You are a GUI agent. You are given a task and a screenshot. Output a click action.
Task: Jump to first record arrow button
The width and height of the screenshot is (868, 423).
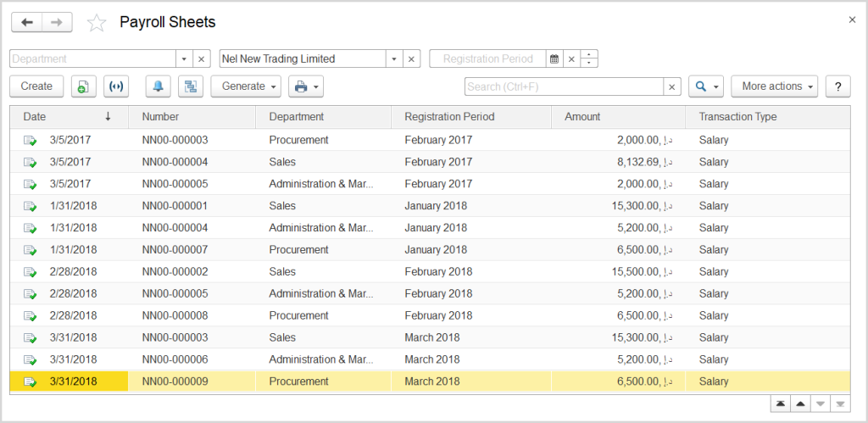(781, 404)
